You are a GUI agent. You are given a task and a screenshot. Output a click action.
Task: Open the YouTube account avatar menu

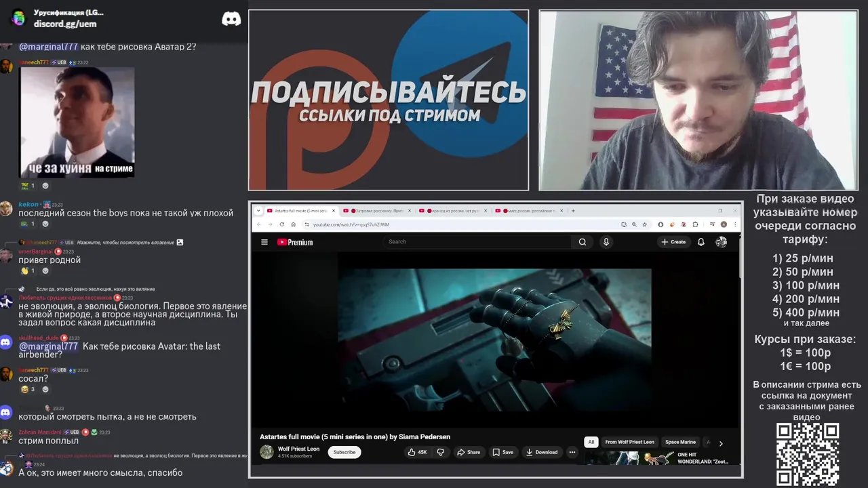click(721, 242)
